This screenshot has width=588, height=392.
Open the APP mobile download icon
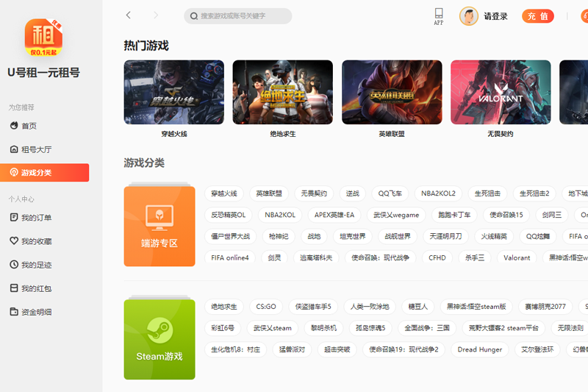(x=439, y=15)
